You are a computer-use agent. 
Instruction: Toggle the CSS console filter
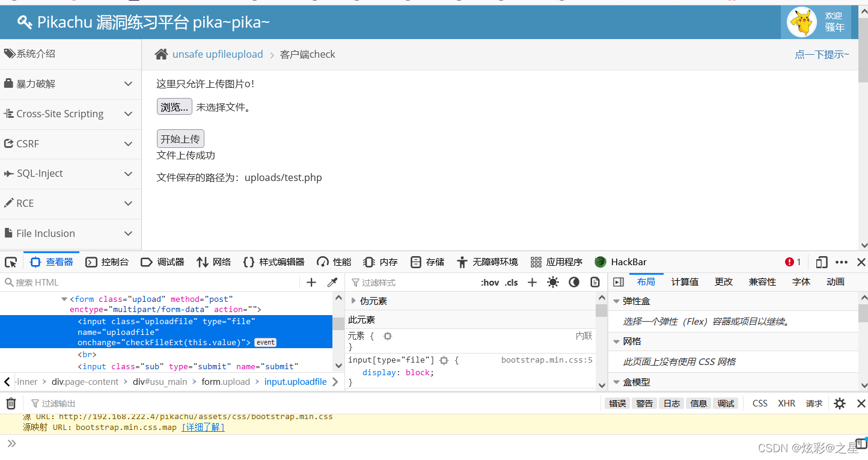pos(760,403)
